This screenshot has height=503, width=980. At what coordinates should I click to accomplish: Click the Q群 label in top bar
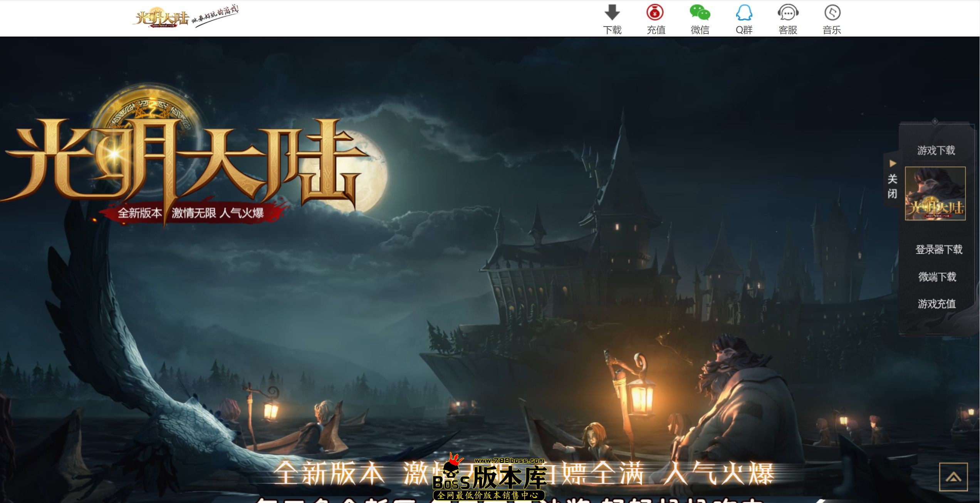744,30
